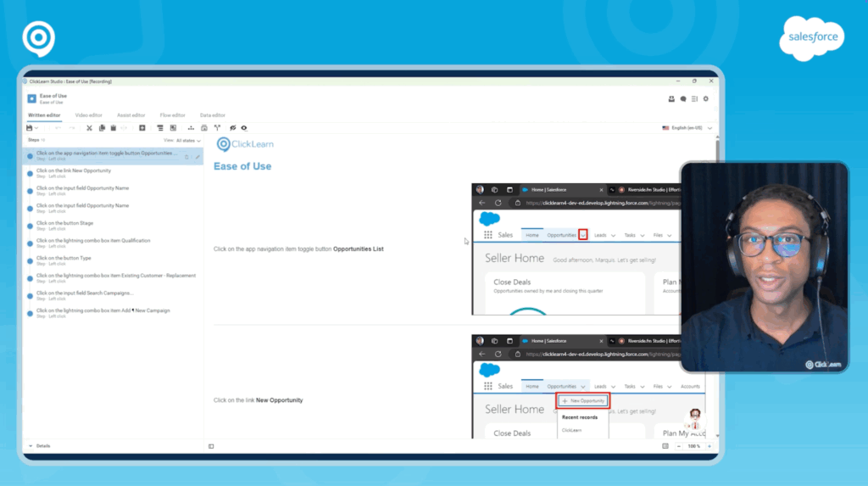Open the English (en-US) language dropdown

(x=687, y=128)
